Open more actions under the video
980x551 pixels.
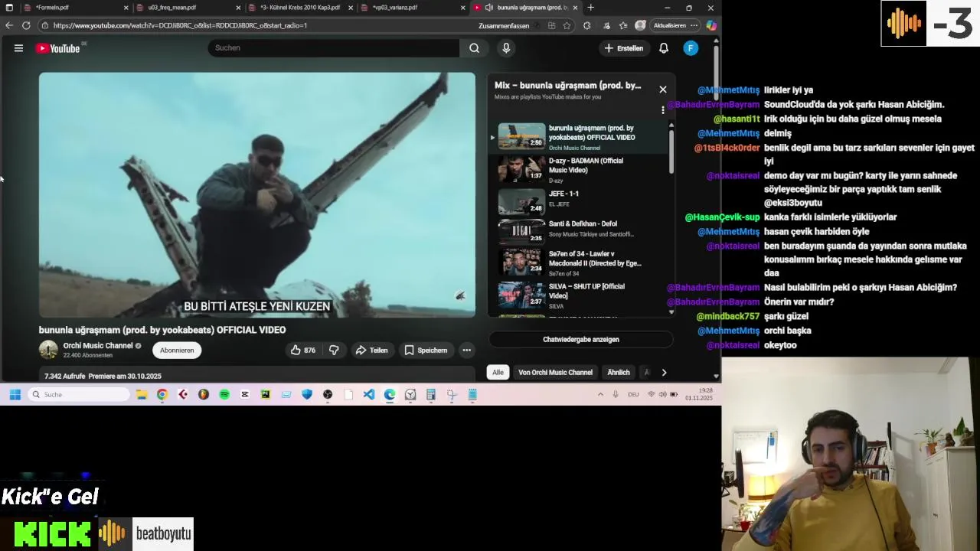(466, 350)
